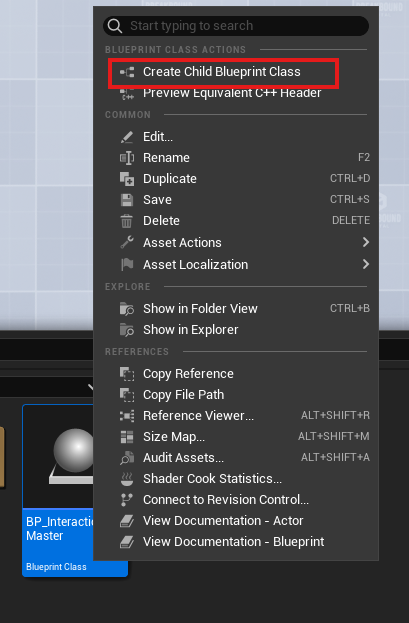Expand the Asset Actions submenu arrow
The width and height of the screenshot is (409, 623).
tap(366, 242)
